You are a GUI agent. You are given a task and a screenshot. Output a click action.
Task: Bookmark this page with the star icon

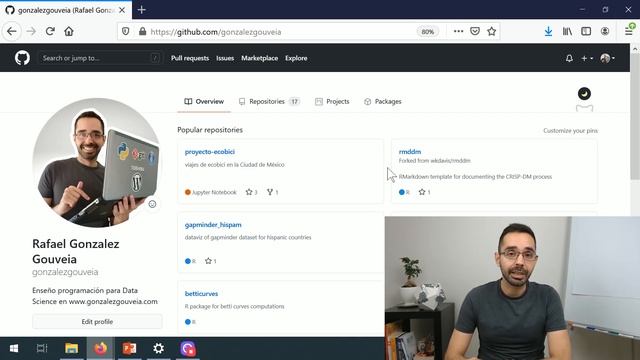pos(491,31)
